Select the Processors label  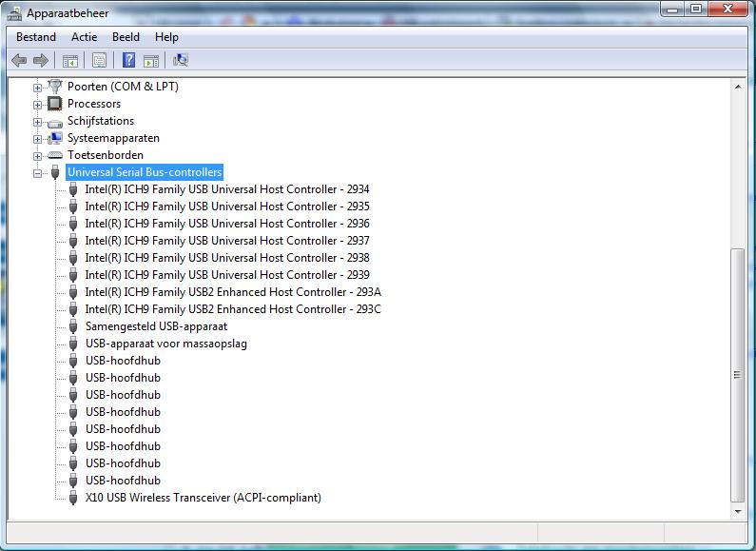pos(94,104)
